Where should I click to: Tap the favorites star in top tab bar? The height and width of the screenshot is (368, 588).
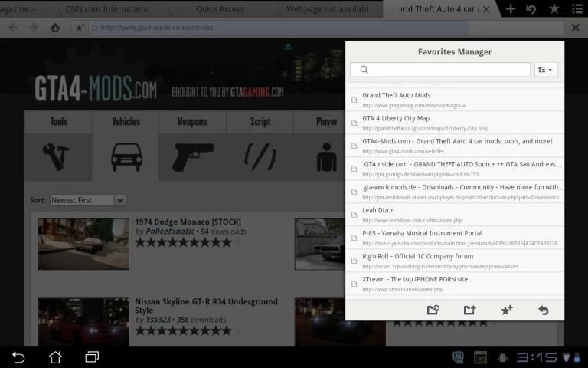[554, 8]
